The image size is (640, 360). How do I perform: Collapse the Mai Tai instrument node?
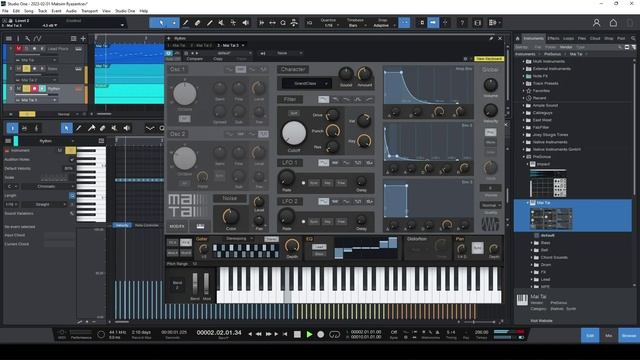coord(528,202)
